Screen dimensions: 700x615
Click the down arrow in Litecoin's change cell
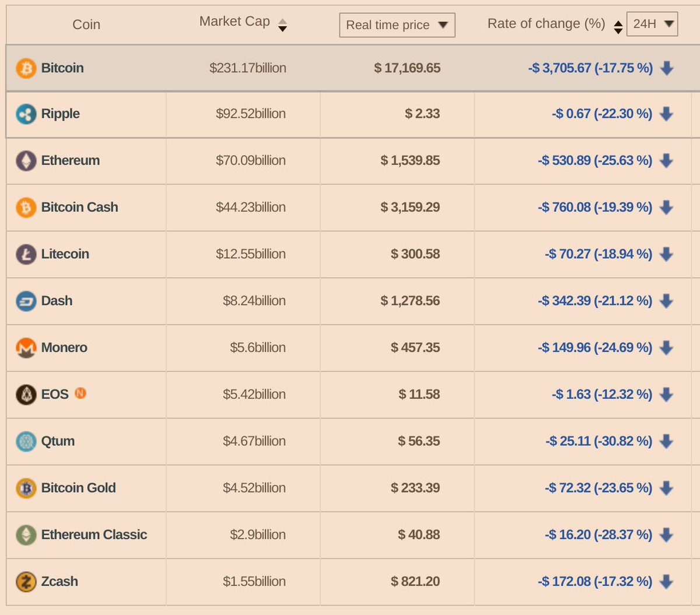(x=666, y=254)
